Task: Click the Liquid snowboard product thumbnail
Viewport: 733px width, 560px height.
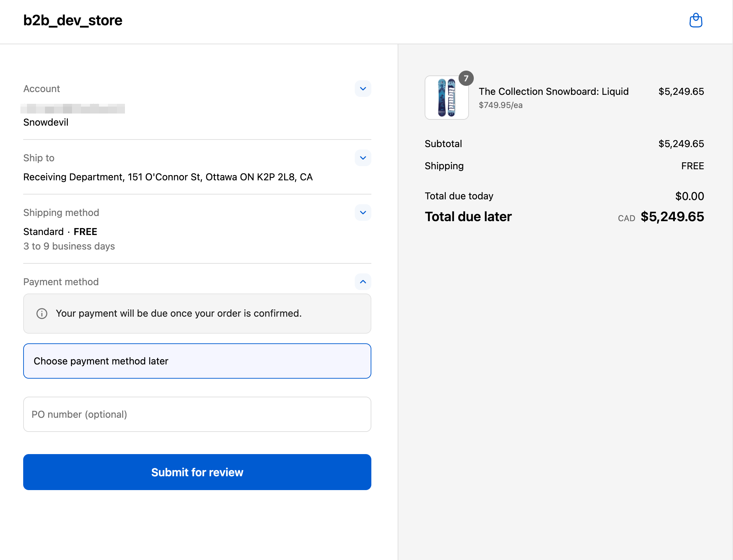Action: (x=447, y=98)
